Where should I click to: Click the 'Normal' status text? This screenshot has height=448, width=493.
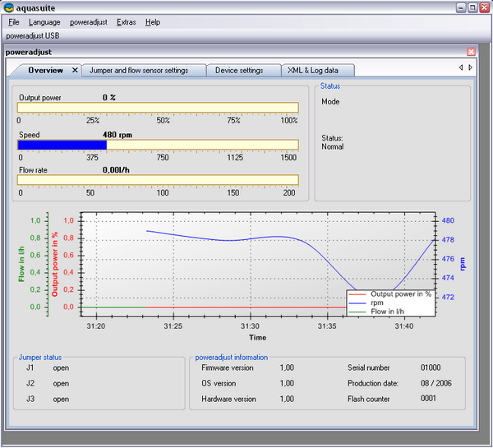(x=332, y=146)
